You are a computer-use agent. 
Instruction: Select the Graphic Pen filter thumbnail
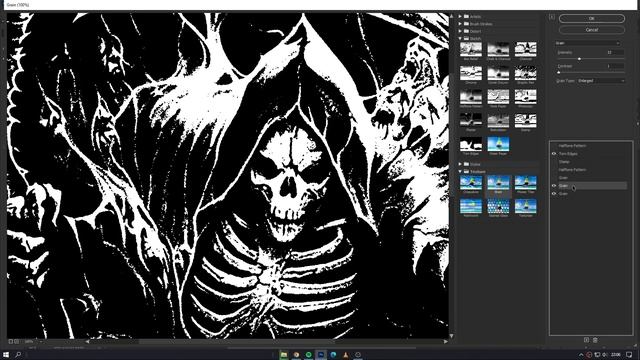click(525, 73)
